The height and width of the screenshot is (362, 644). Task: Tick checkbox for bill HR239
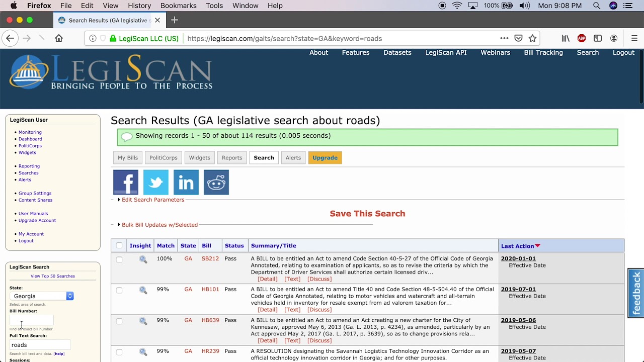119,352
